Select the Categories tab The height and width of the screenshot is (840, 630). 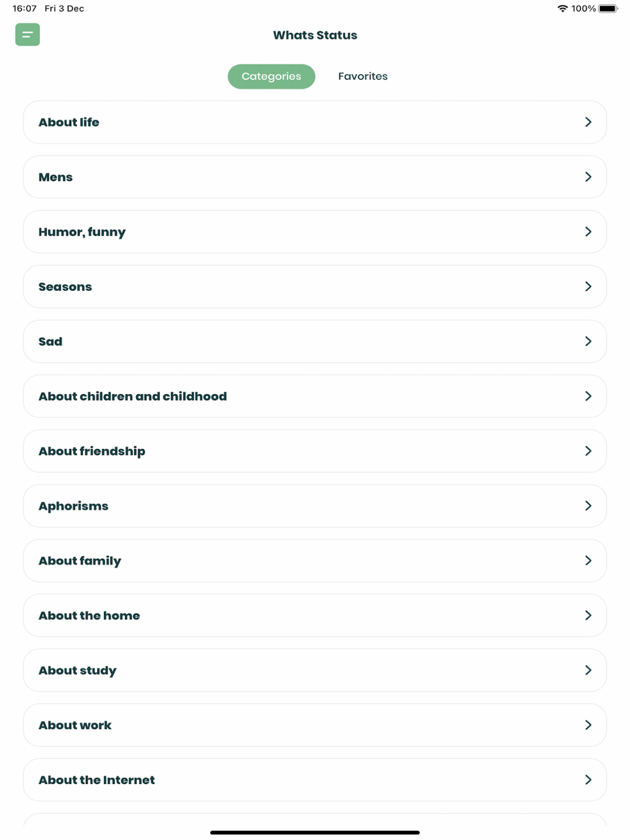tap(271, 76)
